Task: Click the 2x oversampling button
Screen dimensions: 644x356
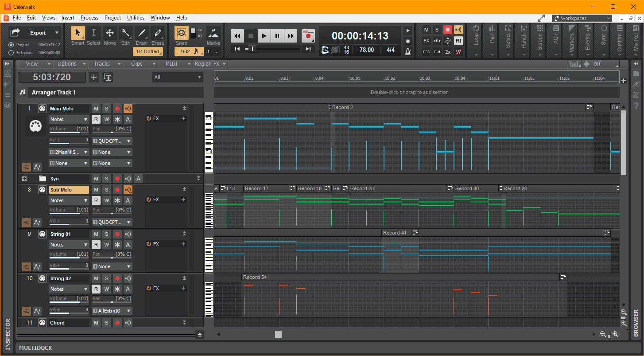Action: pyautogui.click(x=448, y=52)
